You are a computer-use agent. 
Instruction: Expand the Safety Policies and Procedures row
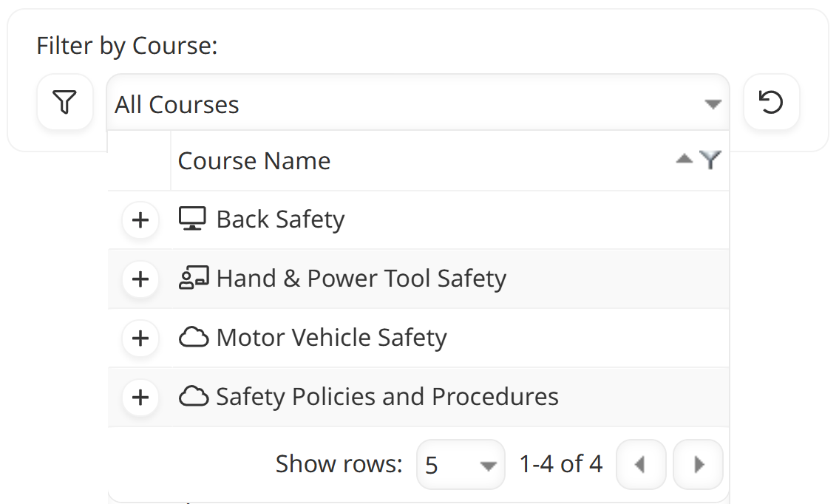pos(140,398)
